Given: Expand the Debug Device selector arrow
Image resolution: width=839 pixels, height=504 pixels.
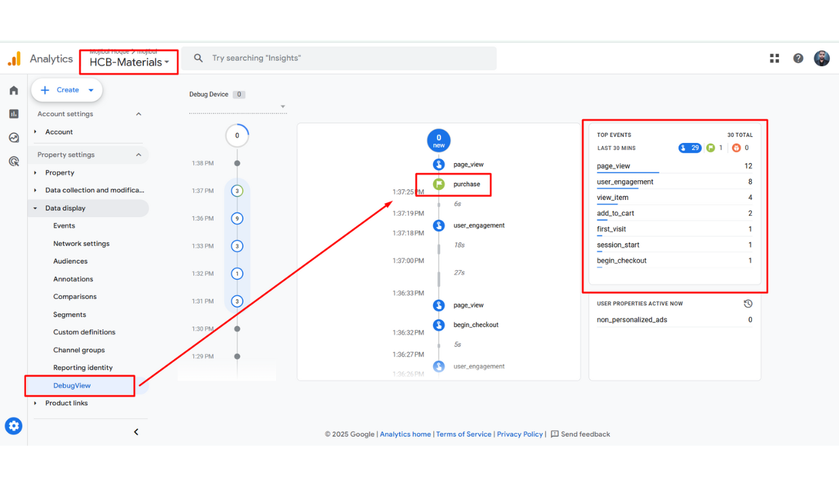Looking at the screenshot, I should (x=282, y=106).
